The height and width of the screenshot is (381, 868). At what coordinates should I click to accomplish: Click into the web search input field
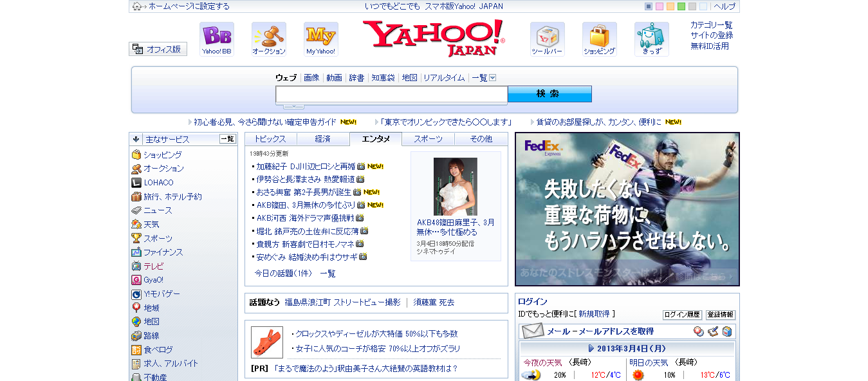[392, 95]
